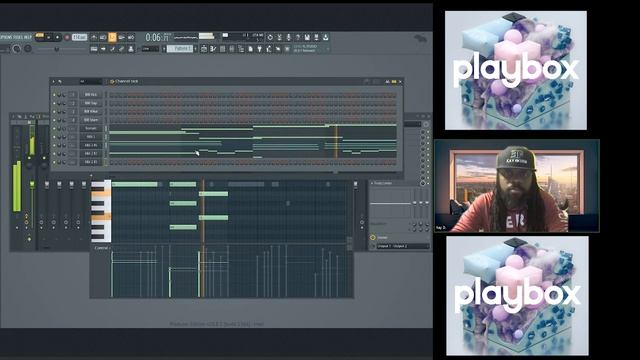Open the Pattern 1 selector
The width and height of the screenshot is (640, 360).
tap(180, 49)
